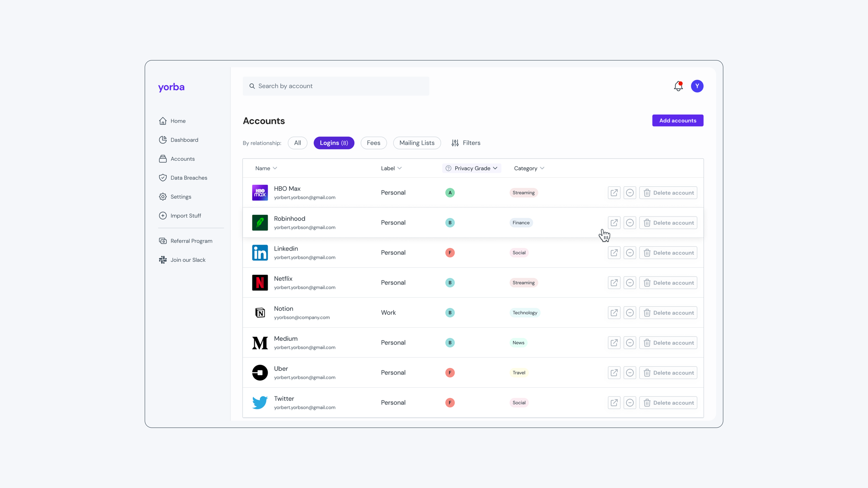Click the Privacy Grade help question icon
Screen dimensions: 868x488
(x=448, y=168)
